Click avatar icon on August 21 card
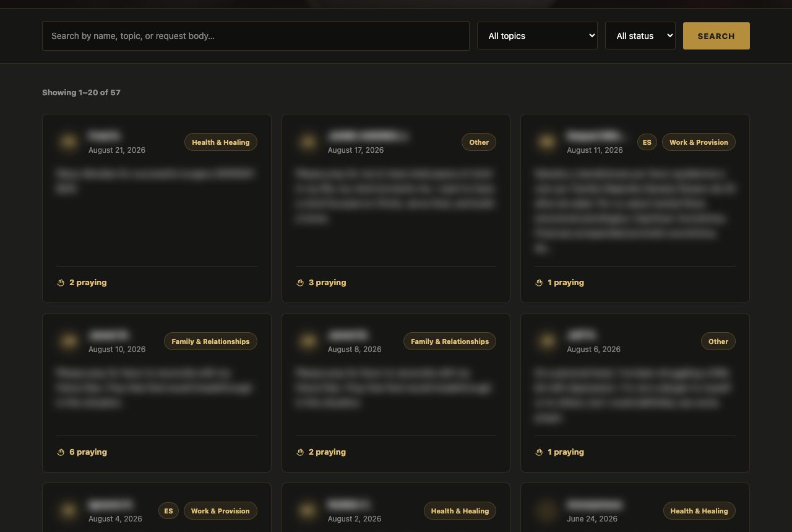Viewport: 792px width, 532px height. tap(68, 142)
